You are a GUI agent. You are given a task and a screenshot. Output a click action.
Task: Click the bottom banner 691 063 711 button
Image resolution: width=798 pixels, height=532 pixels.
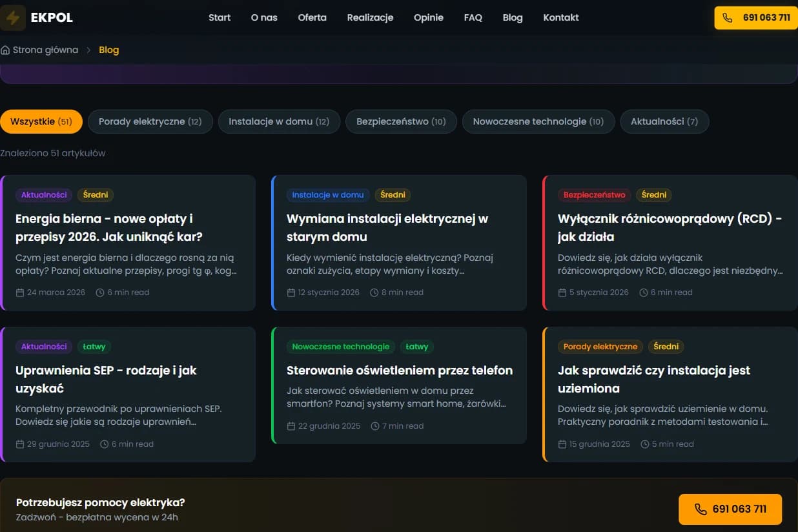730,509
